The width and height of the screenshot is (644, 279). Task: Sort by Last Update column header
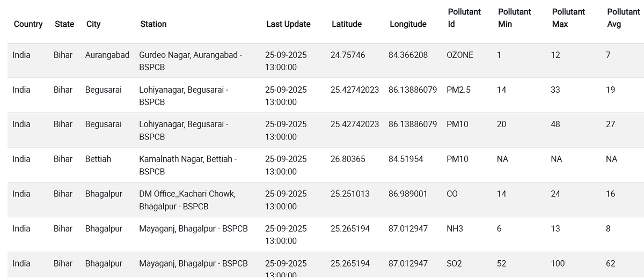coord(288,24)
